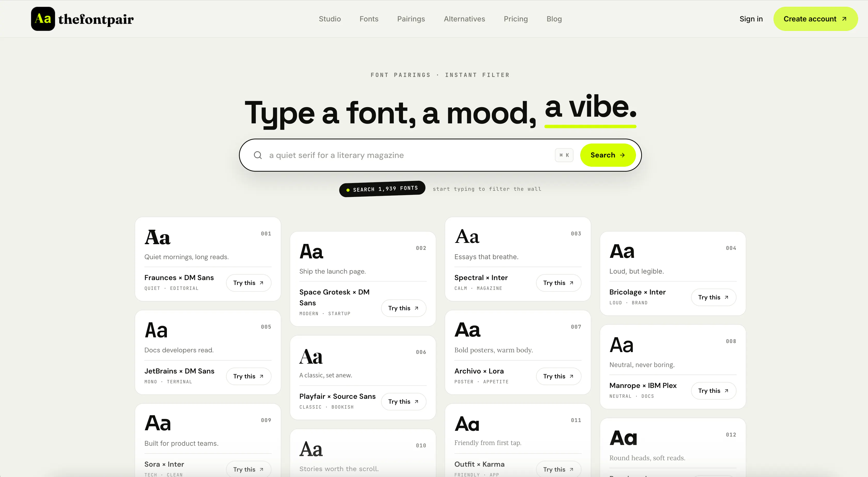Click the 'Neutral, never boring.' text
The height and width of the screenshot is (477, 868).
pyautogui.click(x=642, y=365)
